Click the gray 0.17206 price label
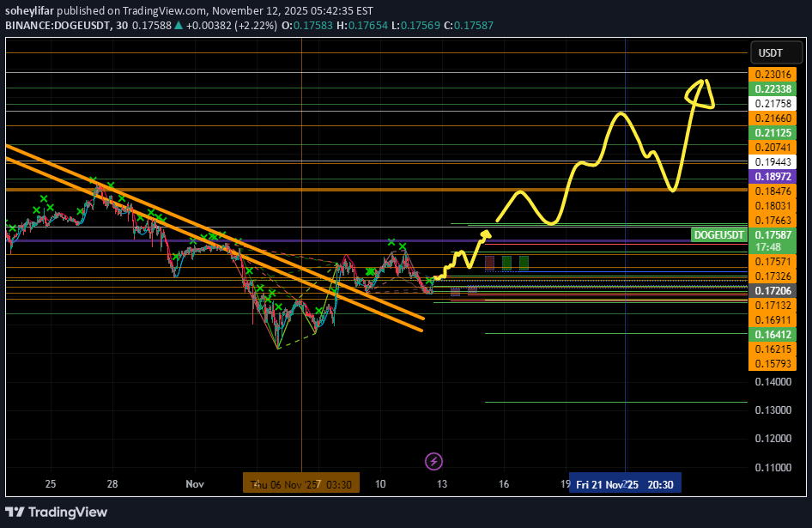The width and height of the screenshot is (812, 528). pos(773,291)
